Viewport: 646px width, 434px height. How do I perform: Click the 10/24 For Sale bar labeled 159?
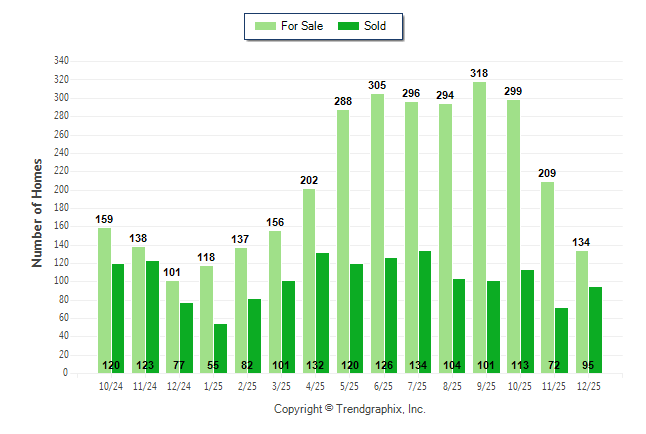pos(104,300)
